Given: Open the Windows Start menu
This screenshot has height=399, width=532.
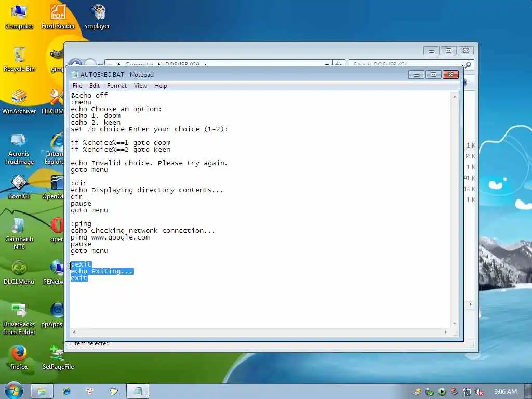Looking at the screenshot, I should click(x=14, y=391).
